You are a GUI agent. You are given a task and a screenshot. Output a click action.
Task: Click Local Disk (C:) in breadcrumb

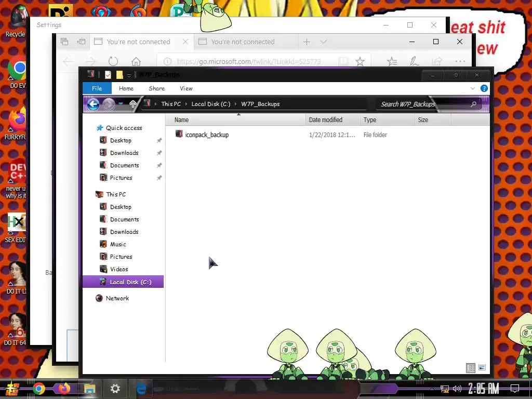point(211,104)
